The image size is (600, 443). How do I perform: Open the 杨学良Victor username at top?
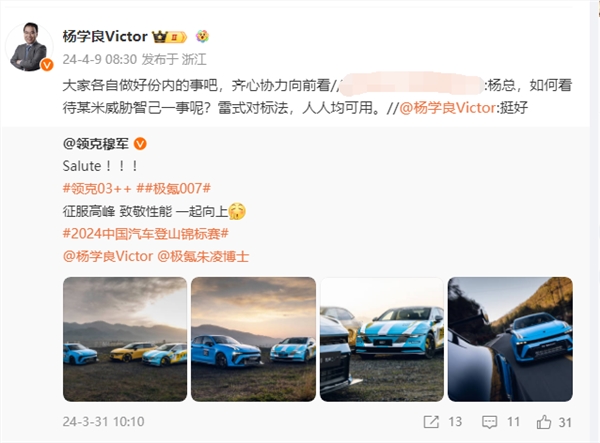click(105, 36)
